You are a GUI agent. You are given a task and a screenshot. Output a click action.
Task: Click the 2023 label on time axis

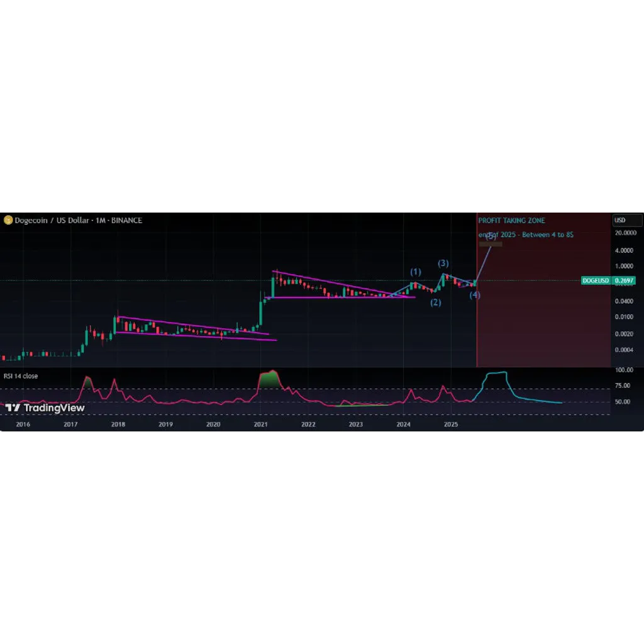(356, 425)
